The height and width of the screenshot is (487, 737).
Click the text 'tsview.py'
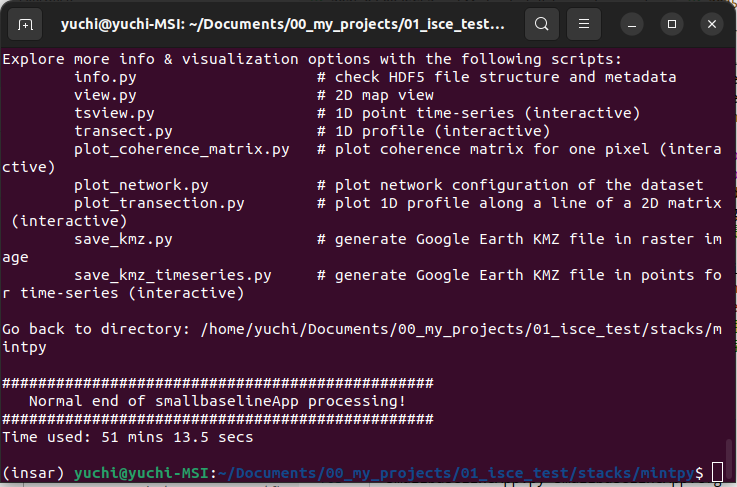[x=114, y=113]
